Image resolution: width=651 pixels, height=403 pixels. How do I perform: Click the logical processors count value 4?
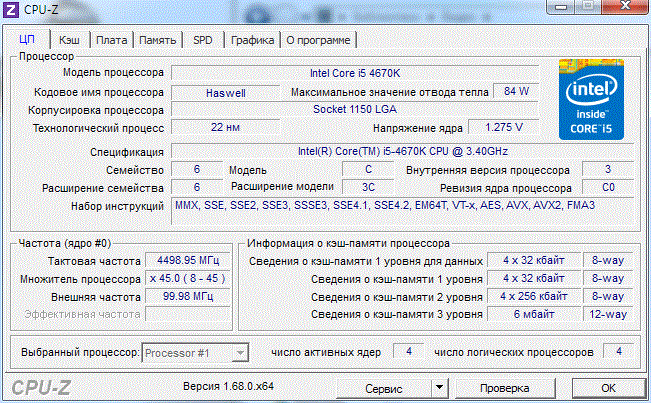coord(619,352)
